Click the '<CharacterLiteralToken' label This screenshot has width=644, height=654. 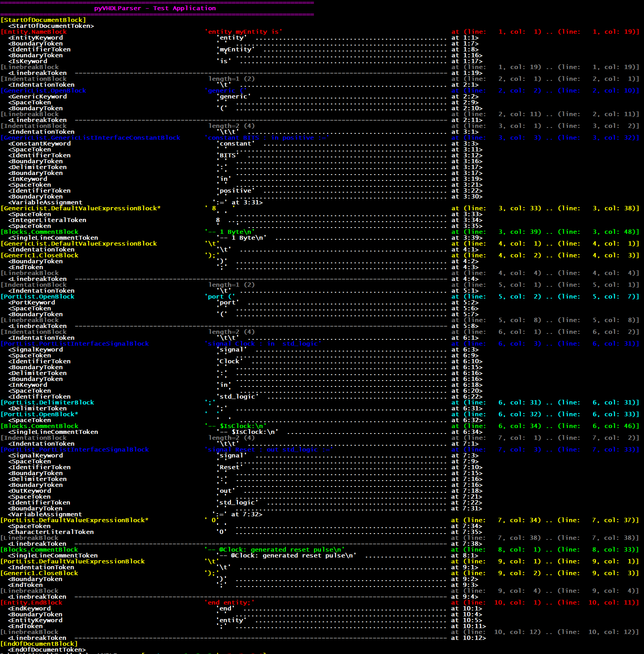(51, 532)
